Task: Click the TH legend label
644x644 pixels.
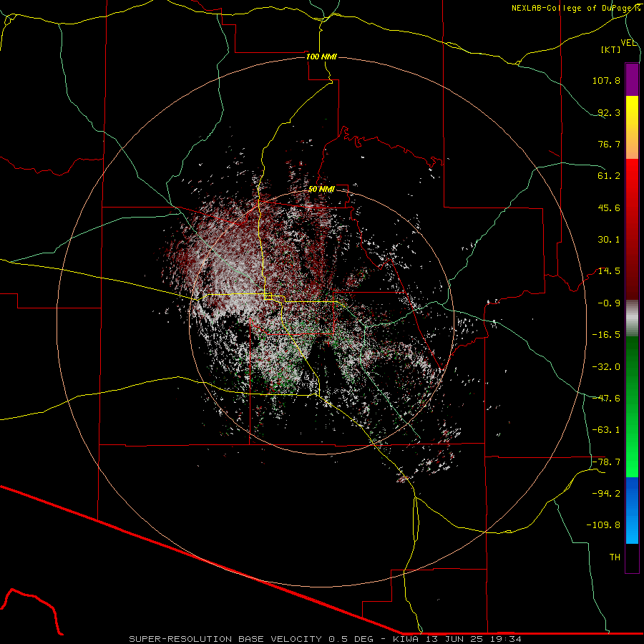Action: point(615,557)
